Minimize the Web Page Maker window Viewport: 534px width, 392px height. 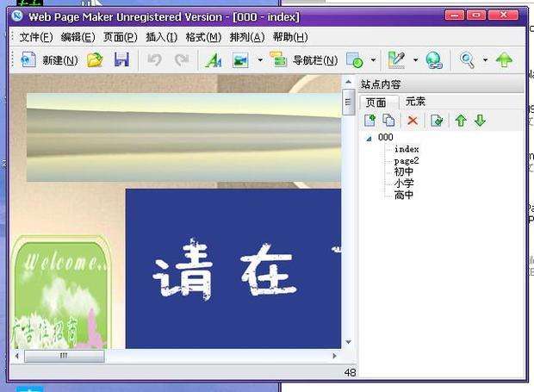click(455, 16)
